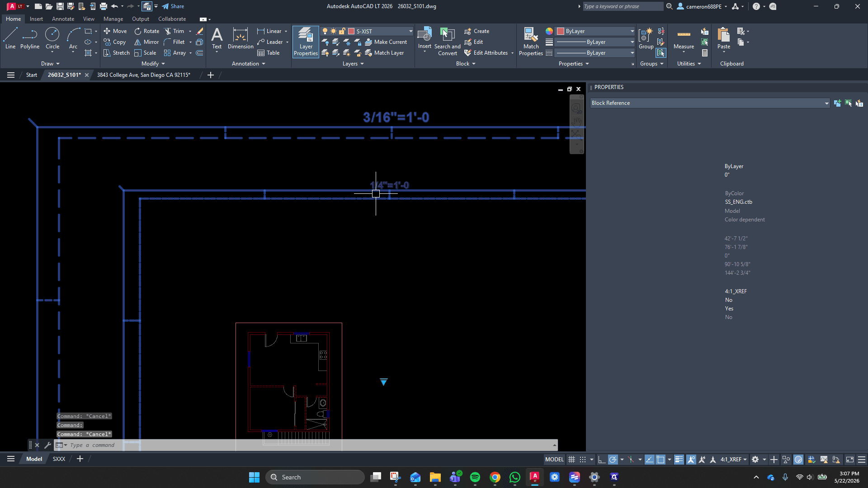Open the 3843 College Ave drawing tab
Viewport: 868px width, 488px height.
(144, 75)
